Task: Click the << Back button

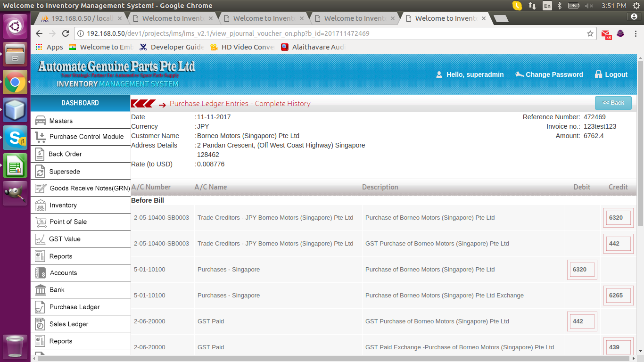Action: coord(613,103)
